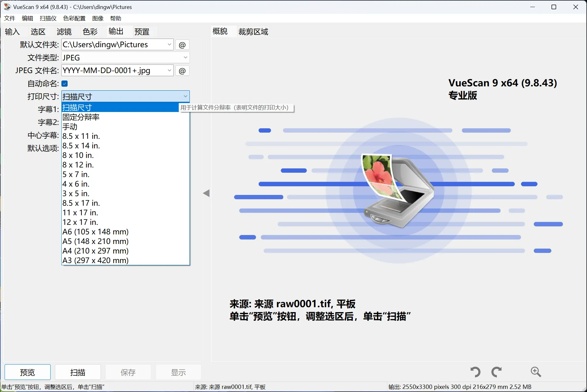Select A4 (210 x 297 mm) option
The image size is (587, 392).
coord(95,251)
